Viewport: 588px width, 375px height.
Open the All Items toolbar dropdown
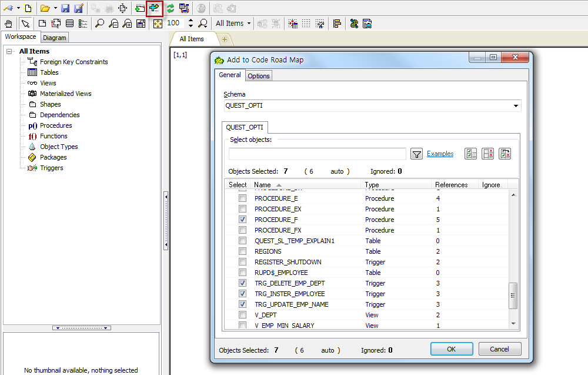(x=233, y=24)
